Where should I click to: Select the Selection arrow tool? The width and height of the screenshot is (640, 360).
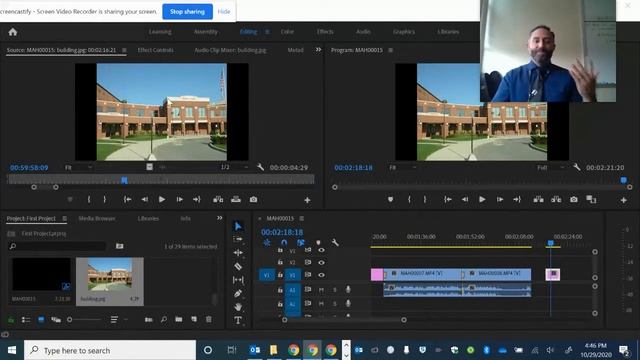(238, 226)
